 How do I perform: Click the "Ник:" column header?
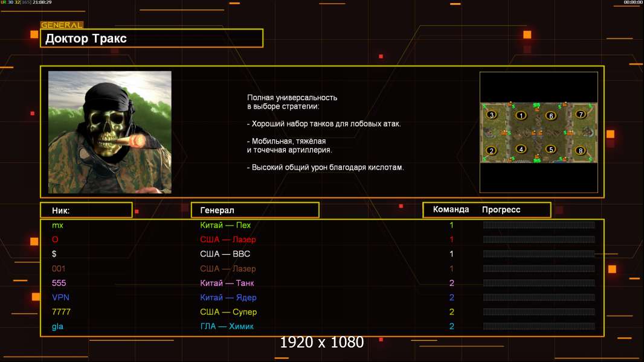click(x=86, y=211)
